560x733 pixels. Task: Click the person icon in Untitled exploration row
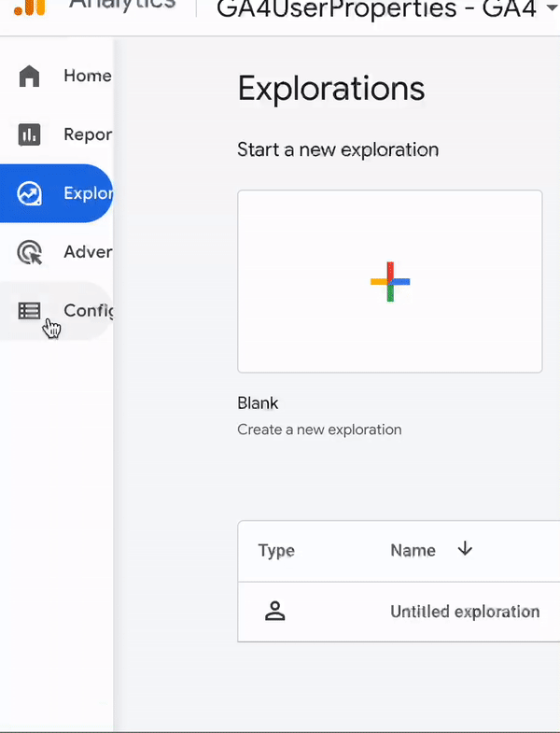coord(274,611)
